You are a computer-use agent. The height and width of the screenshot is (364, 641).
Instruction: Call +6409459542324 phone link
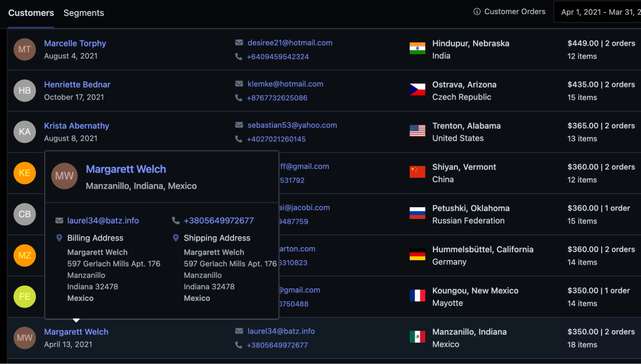278,57
